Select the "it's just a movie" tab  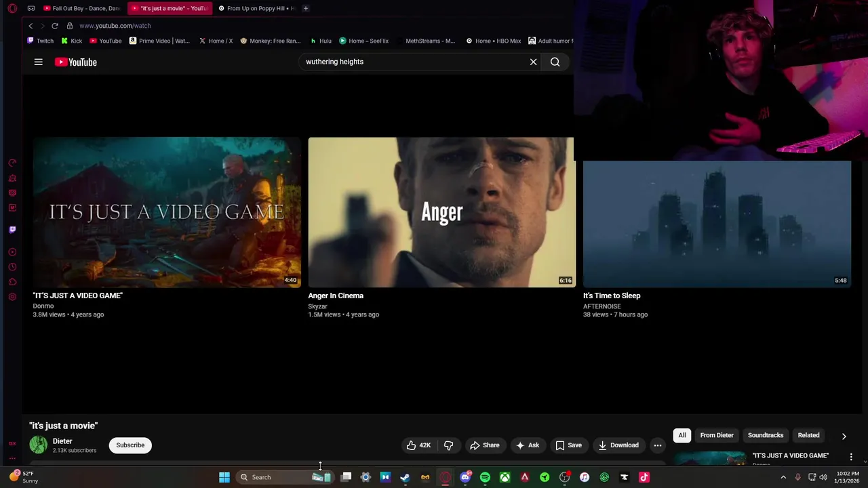[x=170, y=8]
